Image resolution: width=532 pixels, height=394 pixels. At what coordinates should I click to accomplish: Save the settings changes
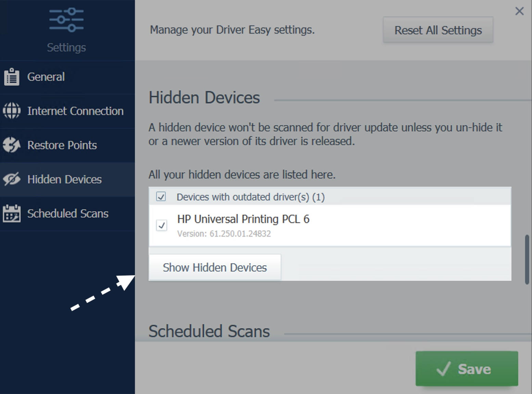tap(466, 369)
